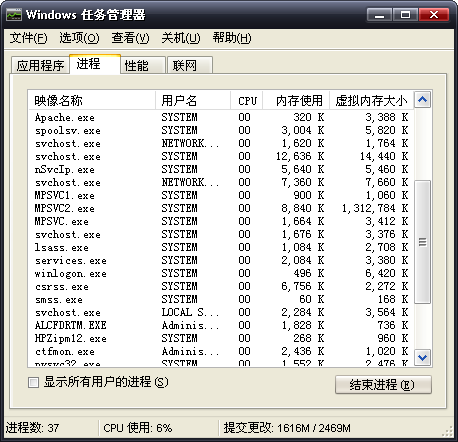
Task: Select the Apache.exe process
Action: (x=221, y=117)
